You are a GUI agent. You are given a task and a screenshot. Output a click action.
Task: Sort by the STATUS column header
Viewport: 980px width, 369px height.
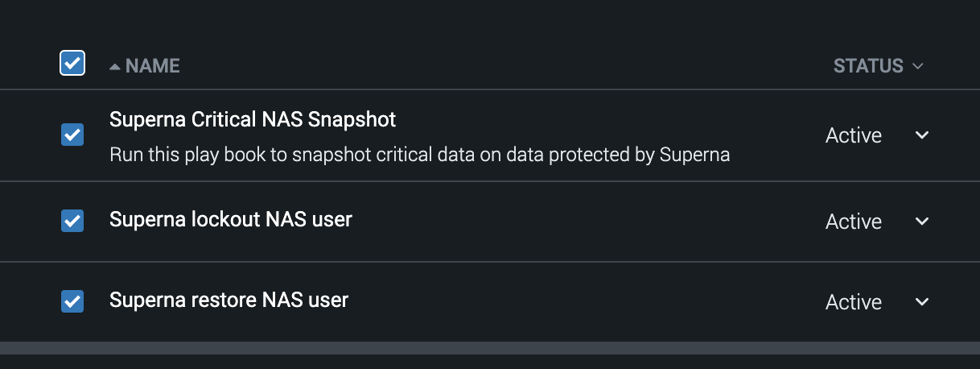point(868,66)
